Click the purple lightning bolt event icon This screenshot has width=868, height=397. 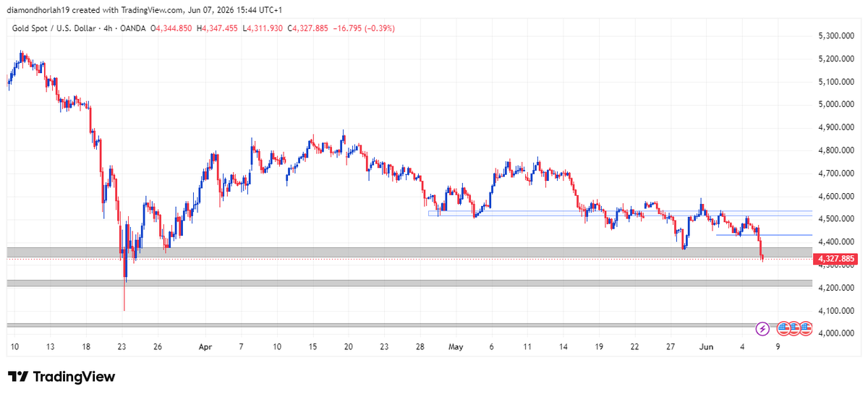click(762, 329)
